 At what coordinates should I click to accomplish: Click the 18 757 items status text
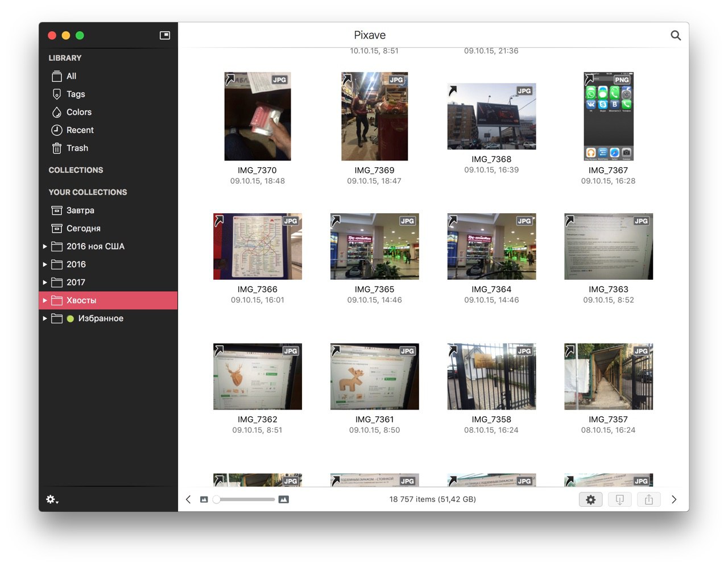click(432, 499)
